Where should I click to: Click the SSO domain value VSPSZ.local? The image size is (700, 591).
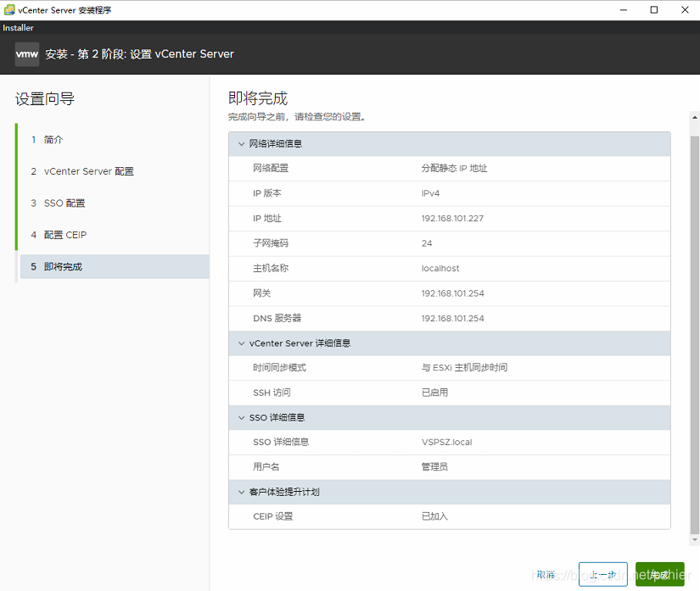click(x=446, y=442)
